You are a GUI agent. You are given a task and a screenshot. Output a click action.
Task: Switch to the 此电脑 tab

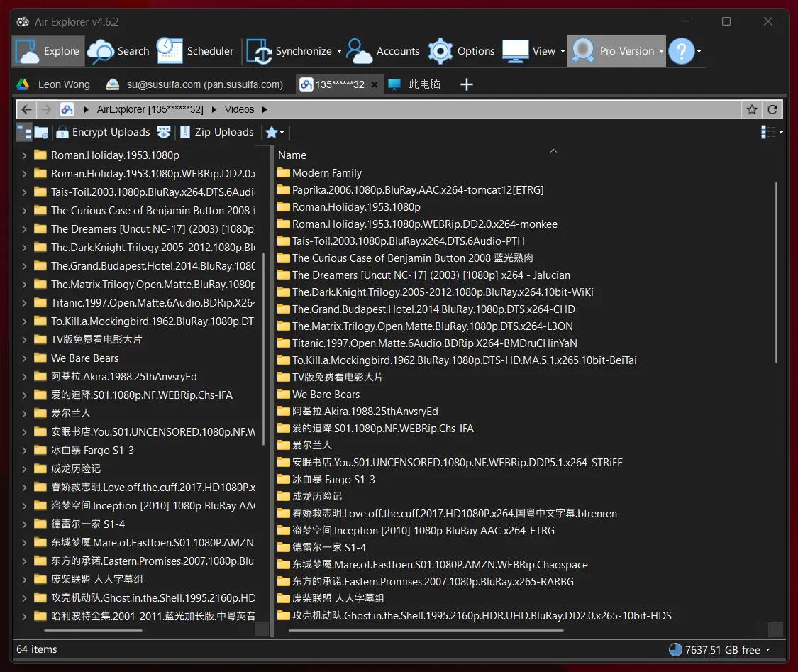414,84
